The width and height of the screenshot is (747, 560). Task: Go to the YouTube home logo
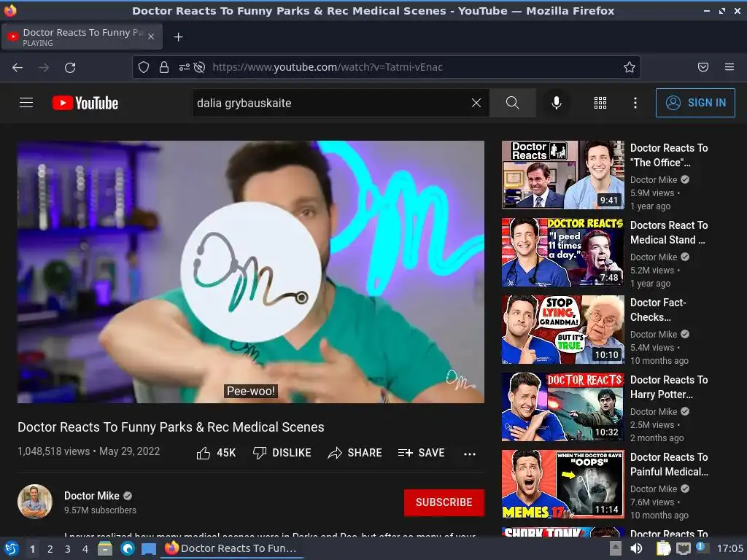(x=85, y=103)
